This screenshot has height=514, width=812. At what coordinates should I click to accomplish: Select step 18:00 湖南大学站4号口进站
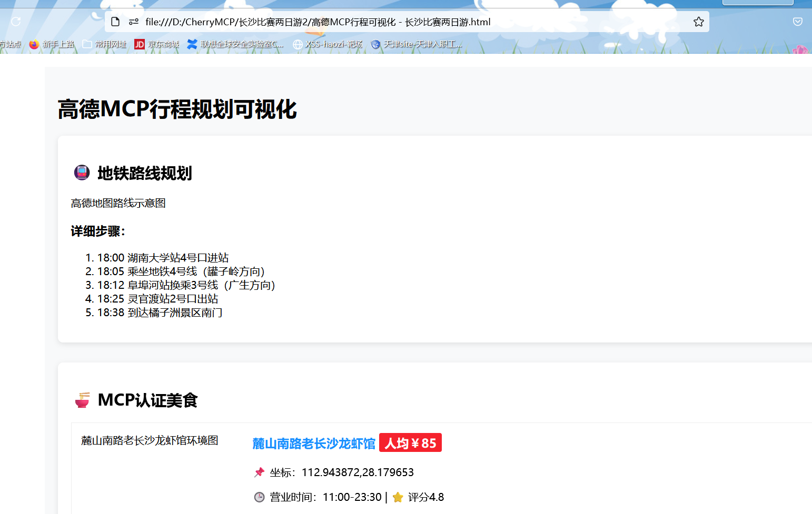point(163,258)
